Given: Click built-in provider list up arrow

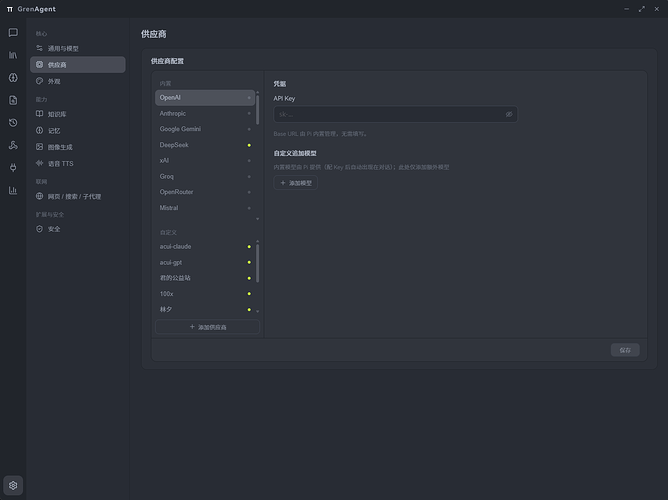Looking at the screenshot, I should [x=257, y=92].
